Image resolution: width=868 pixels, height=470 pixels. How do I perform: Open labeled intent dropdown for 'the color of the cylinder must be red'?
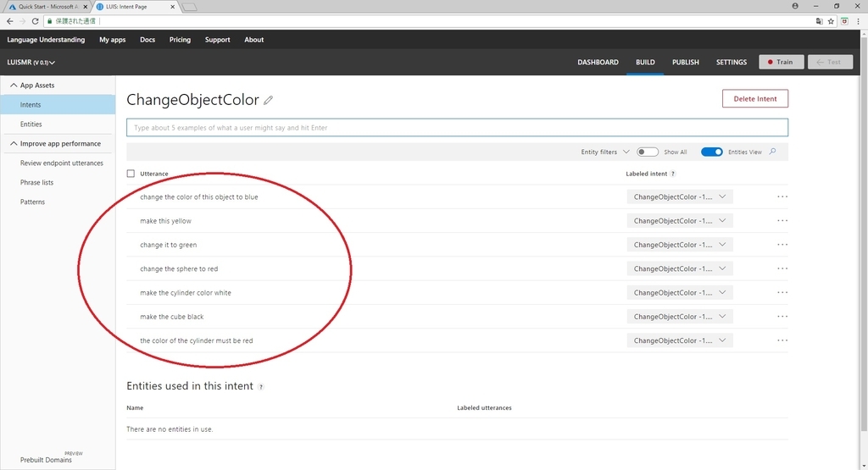pos(680,340)
